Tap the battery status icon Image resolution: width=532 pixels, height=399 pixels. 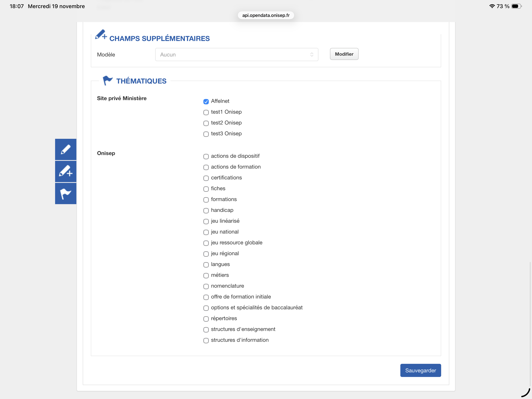point(516,6)
